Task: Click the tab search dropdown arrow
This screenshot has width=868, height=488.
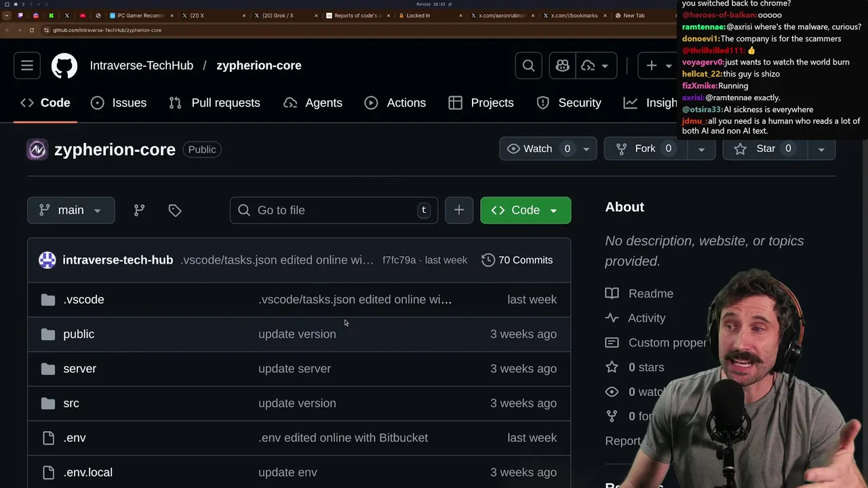Action: coord(7,16)
